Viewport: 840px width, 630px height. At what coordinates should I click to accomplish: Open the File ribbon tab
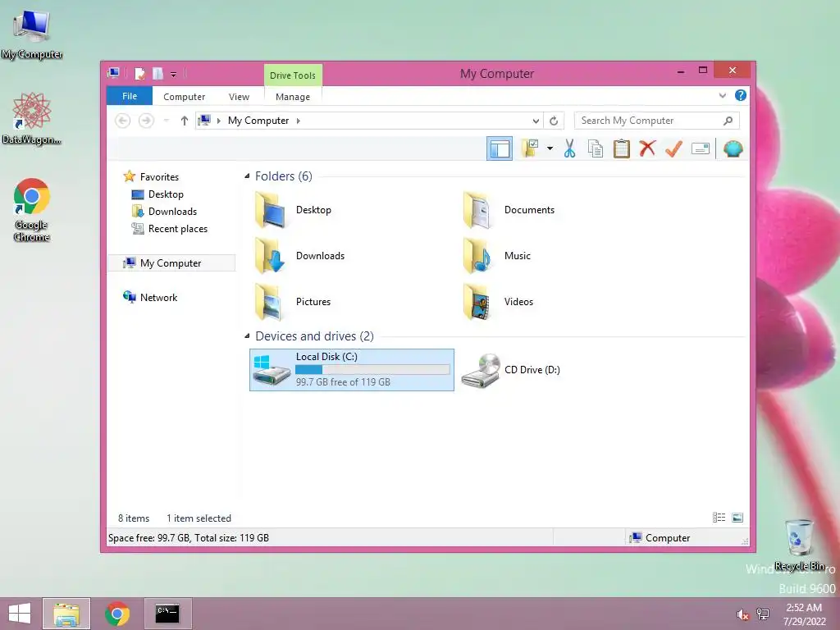click(x=130, y=96)
